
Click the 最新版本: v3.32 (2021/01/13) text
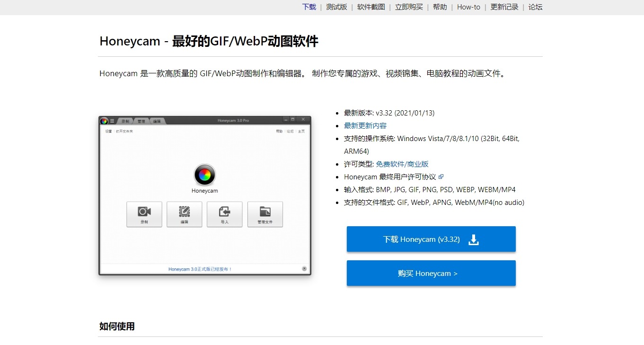point(389,113)
